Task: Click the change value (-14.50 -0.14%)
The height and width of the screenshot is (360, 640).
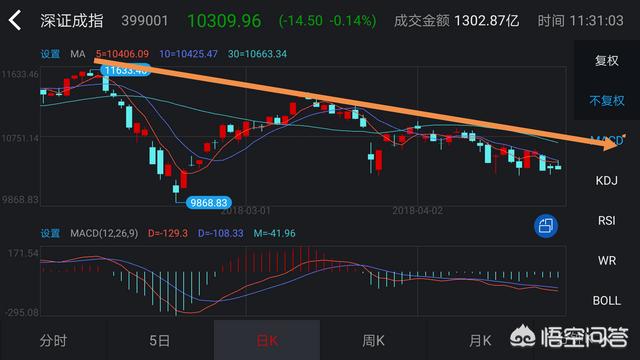Action: click(327, 21)
